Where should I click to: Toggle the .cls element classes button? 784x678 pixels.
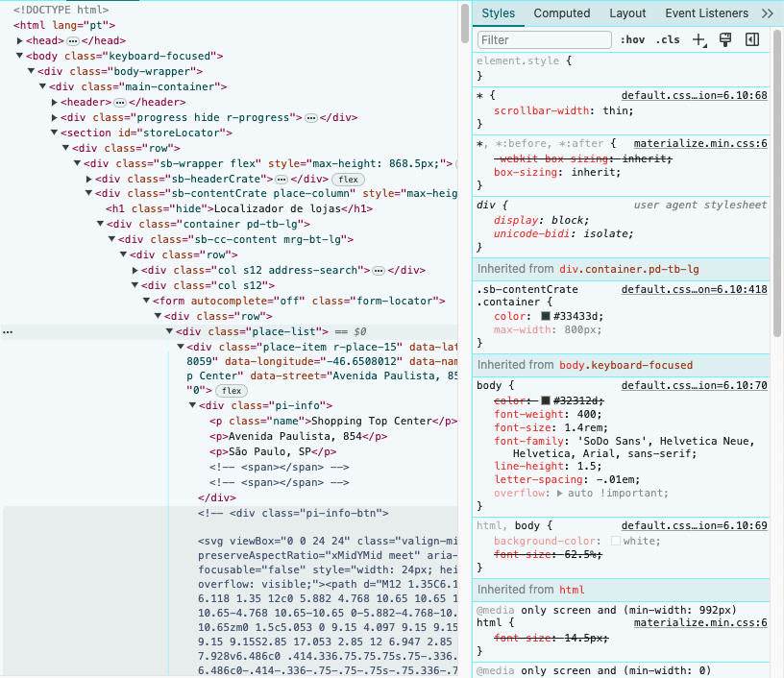click(668, 40)
